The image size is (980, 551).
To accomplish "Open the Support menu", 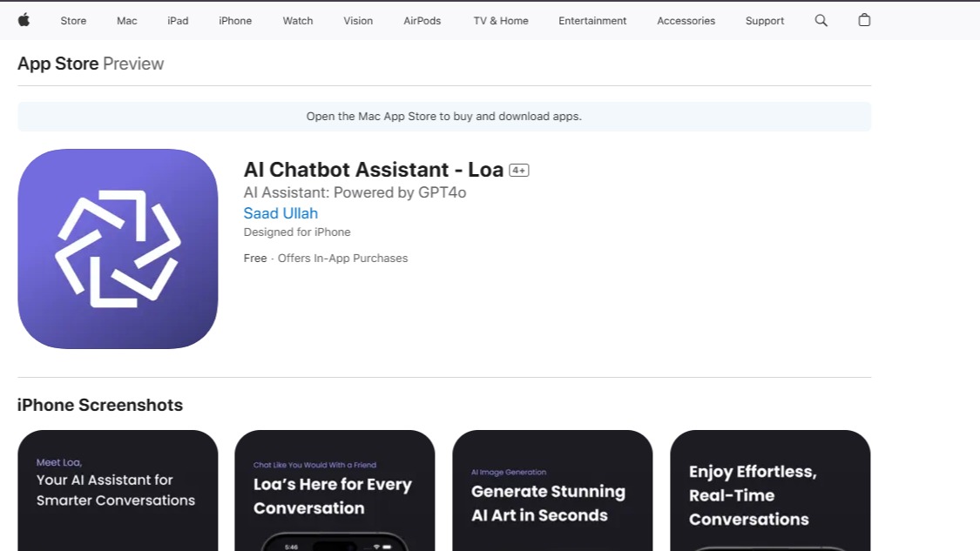I will (764, 21).
